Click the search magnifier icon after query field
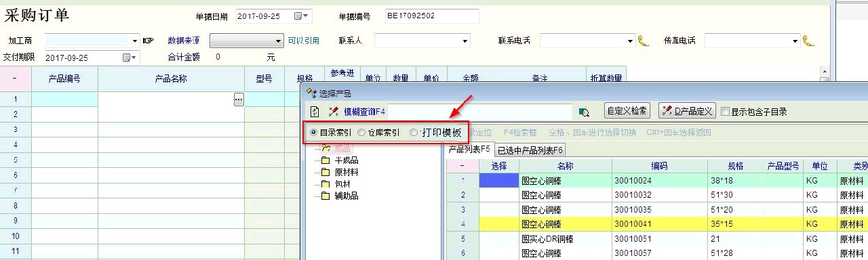 pyautogui.click(x=584, y=112)
